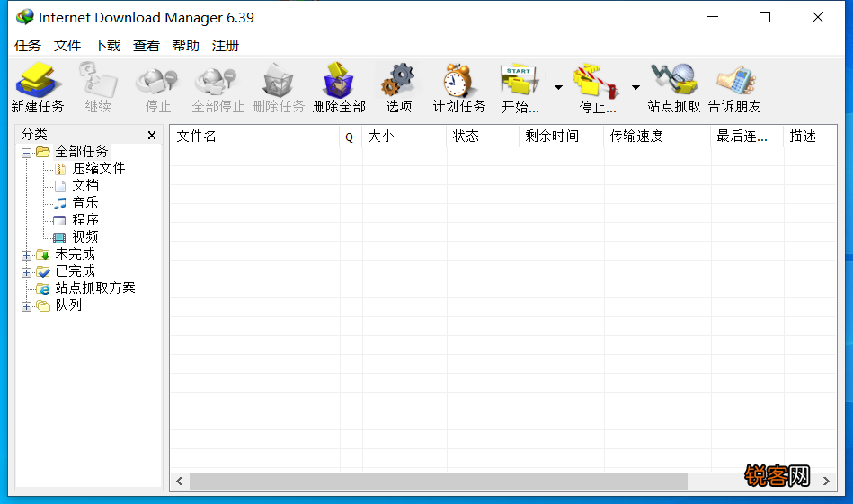Image resolution: width=853 pixels, height=504 pixels.
Task: Click the 开始... queue start icon
Action: 520,82
